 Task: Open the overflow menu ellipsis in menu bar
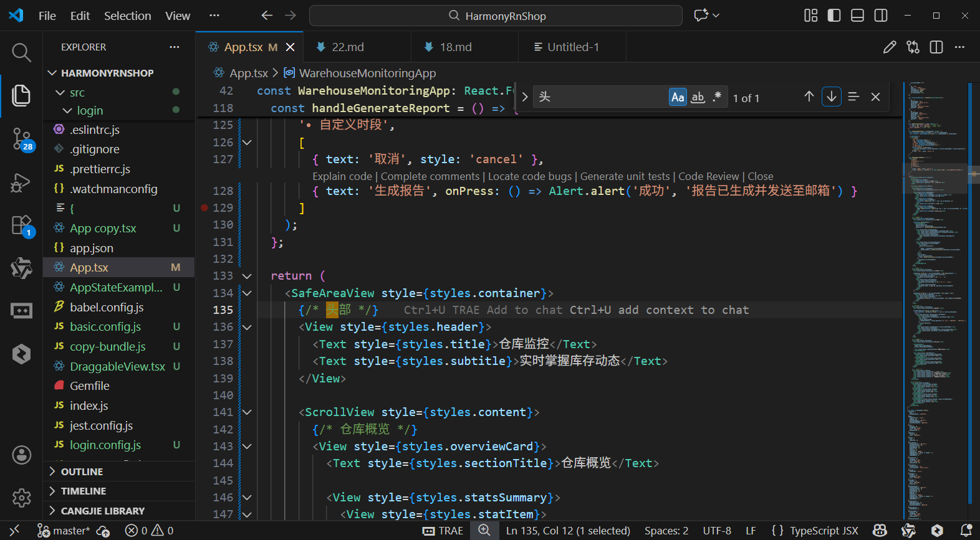click(214, 16)
